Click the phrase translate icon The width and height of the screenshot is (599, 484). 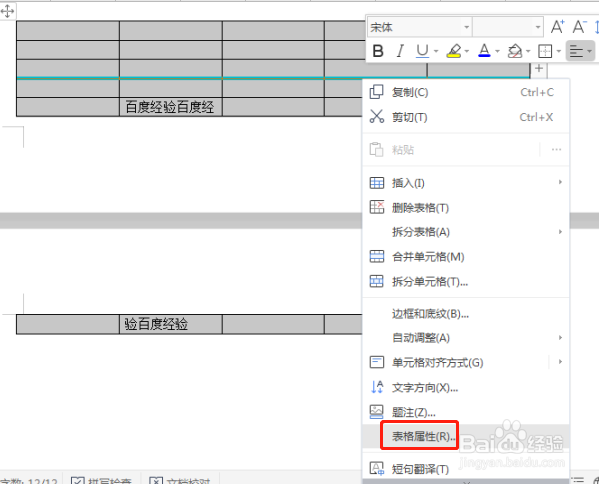pyautogui.click(x=377, y=468)
